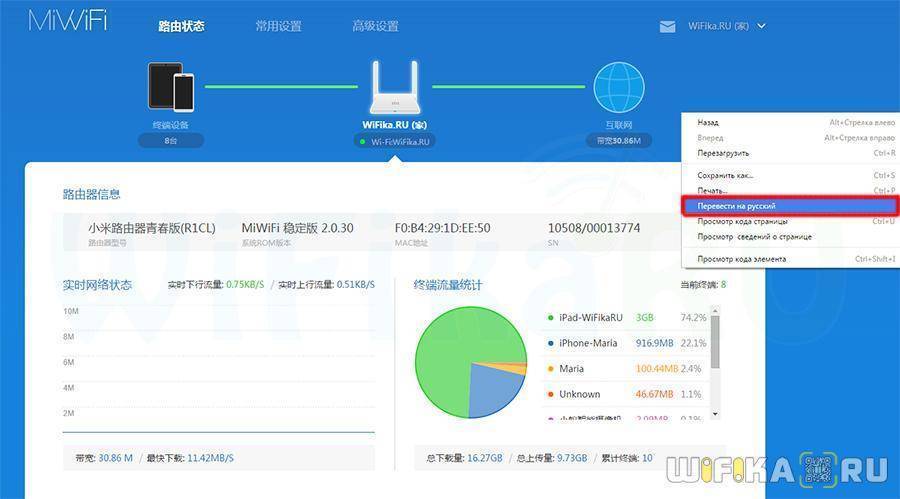Image resolution: width=900 pixels, height=499 pixels.
Task: Open the mail envelope icon in header
Action: pos(667,27)
